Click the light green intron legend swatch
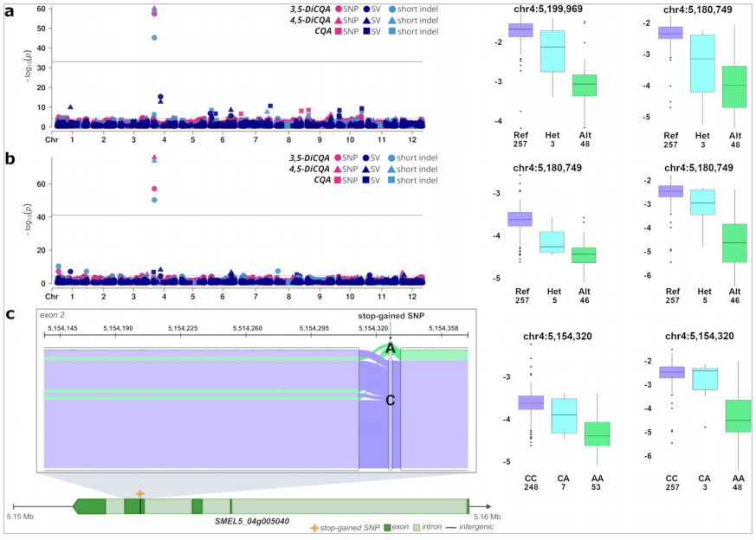The height and width of the screenshot is (540, 756). click(x=417, y=527)
